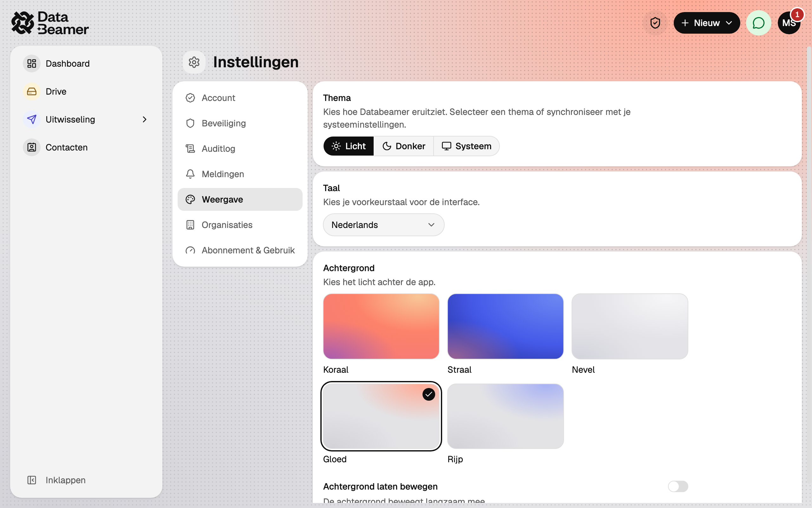Go to Drive in sidebar
The width and height of the screenshot is (812, 508).
pyautogui.click(x=86, y=91)
